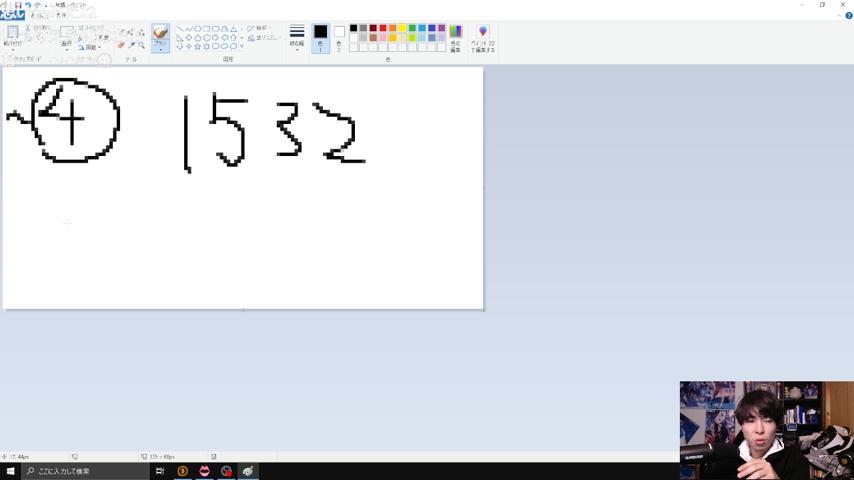Choose the Triangle shape

(x=234, y=28)
